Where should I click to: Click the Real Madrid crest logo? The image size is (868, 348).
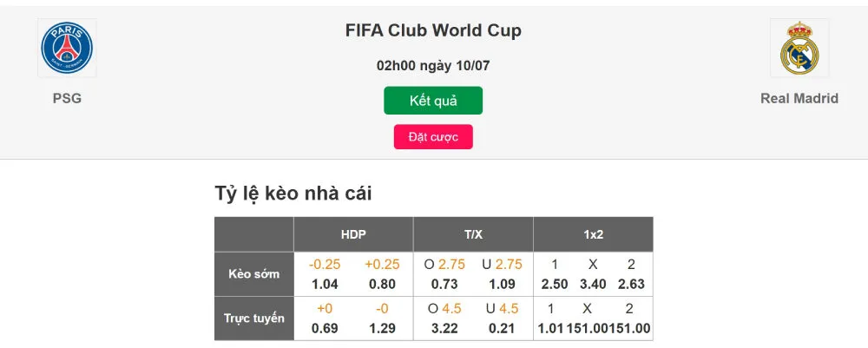pyautogui.click(x=799, y=48)
